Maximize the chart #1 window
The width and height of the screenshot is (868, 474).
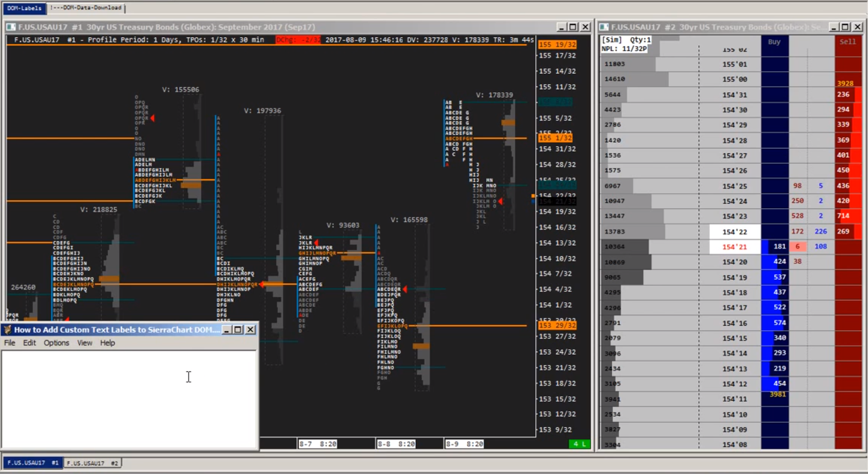coord(573,27)
